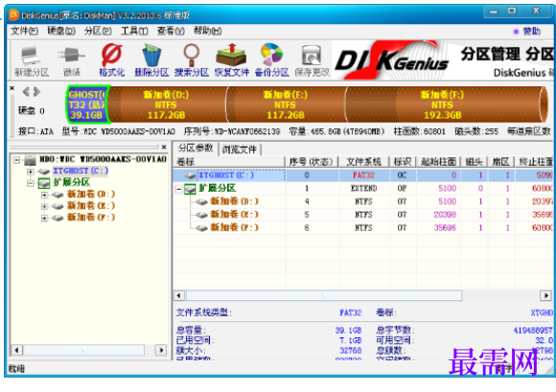Click the DiskGenius title bar app icon
Viewport: 556px width, 392px height.
point(13,15)
